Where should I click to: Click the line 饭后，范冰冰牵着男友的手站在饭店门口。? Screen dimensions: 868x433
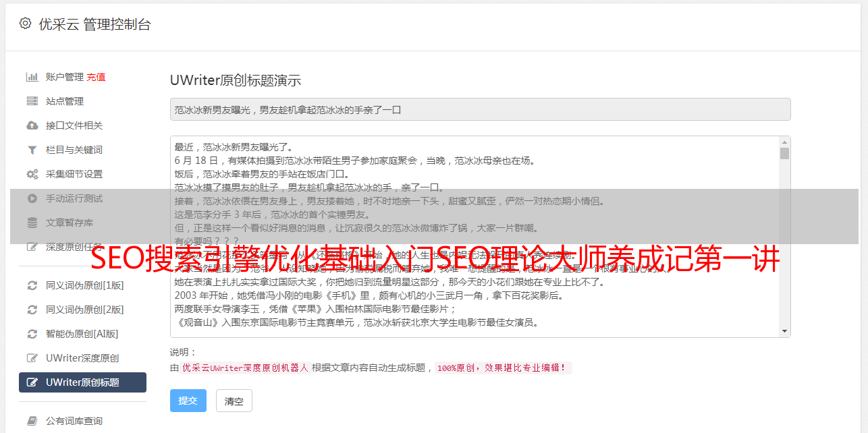point(261,174)
